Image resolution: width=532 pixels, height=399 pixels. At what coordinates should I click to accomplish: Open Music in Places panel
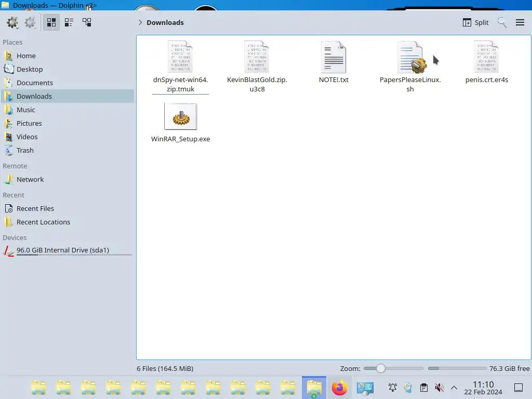tap(67, 110)
